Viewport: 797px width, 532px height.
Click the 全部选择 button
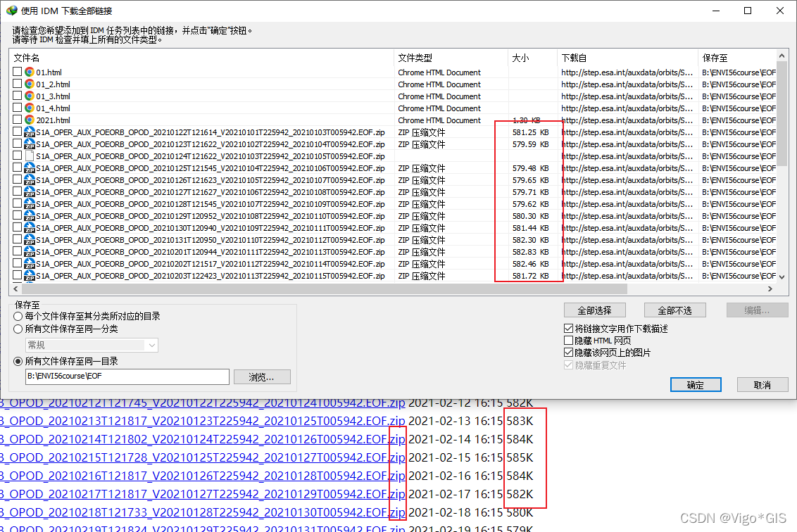click(595, 310)
